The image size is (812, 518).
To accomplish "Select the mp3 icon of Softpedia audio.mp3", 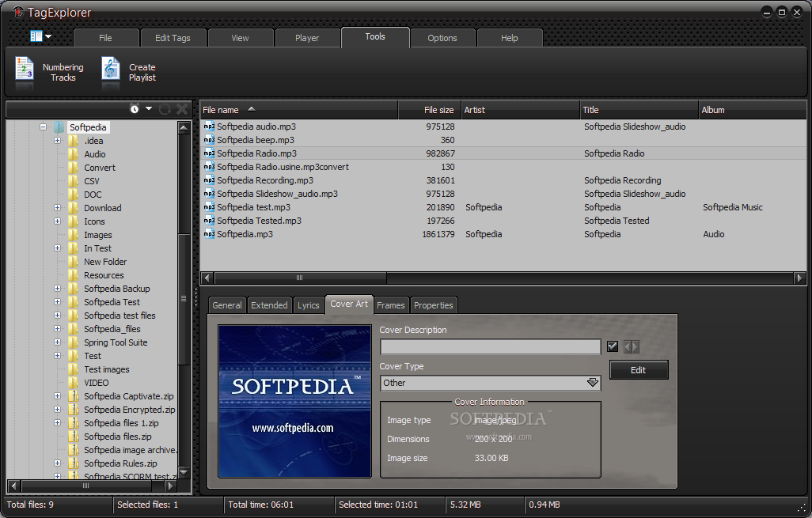I will tap(209, 127).
